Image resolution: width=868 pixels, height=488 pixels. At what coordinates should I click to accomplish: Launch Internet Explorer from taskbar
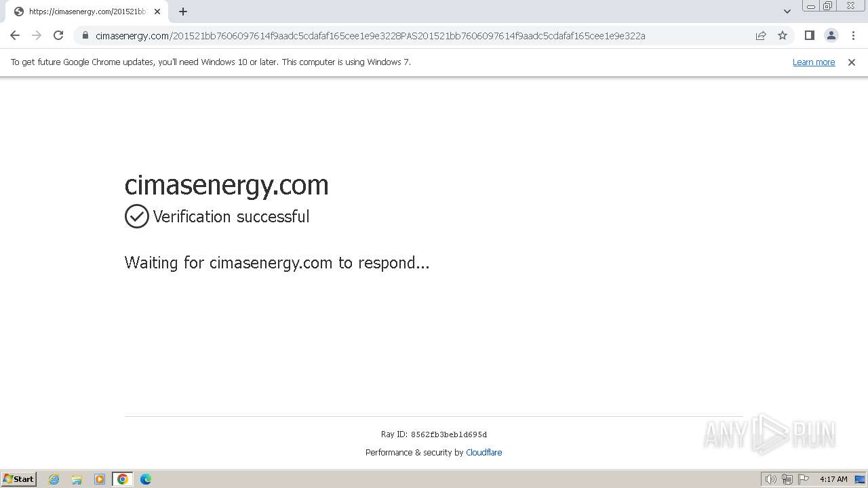tap(54, 479)
